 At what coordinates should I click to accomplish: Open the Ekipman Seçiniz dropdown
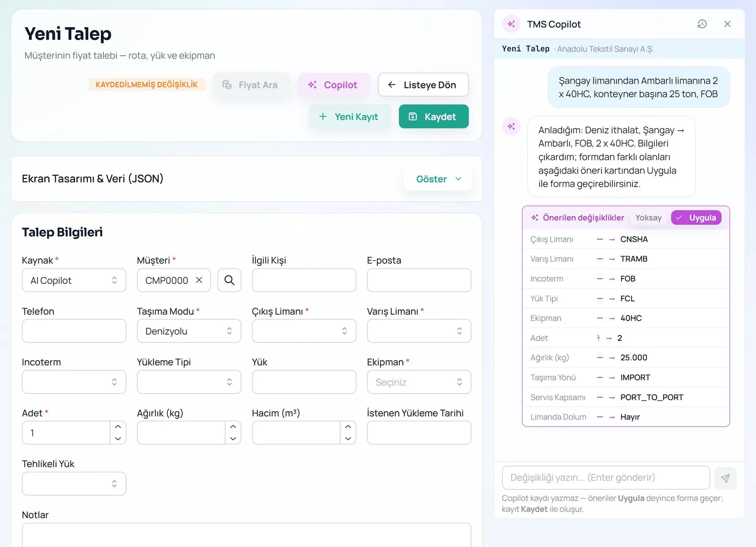pyautogui.click(x=419, y=382)
